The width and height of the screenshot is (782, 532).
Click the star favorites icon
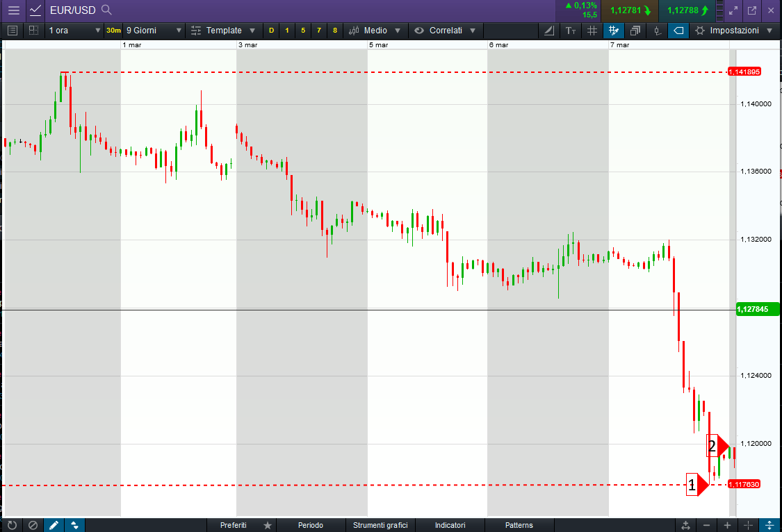pyautogui.click(x=268, y=525)
